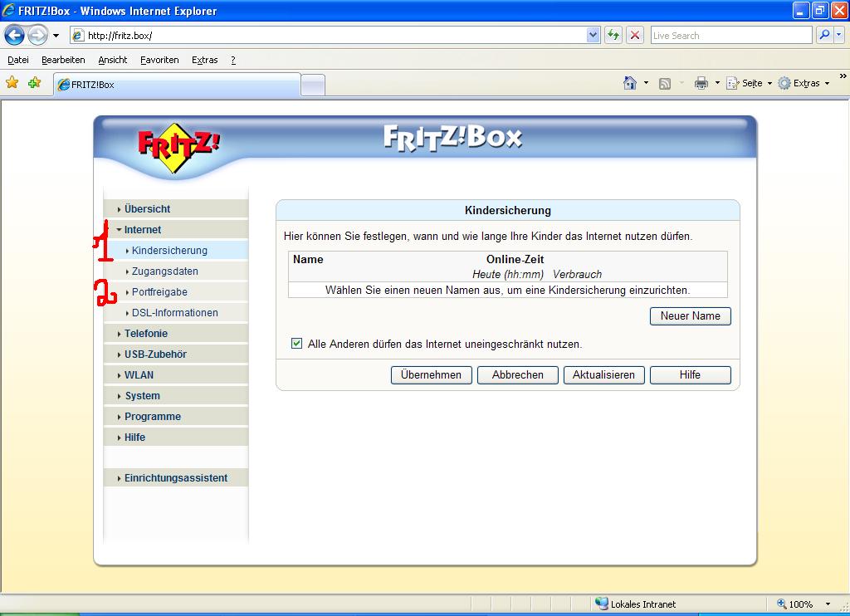Expand the USB-Zubehör sidebar section
850x616 pixels.
176,354
